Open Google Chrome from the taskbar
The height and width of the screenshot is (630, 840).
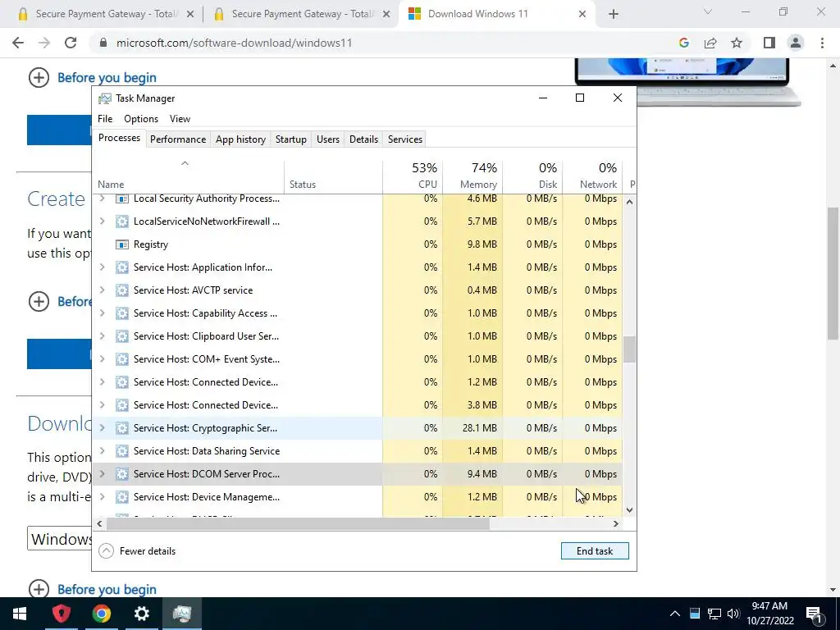pos(101,614)
